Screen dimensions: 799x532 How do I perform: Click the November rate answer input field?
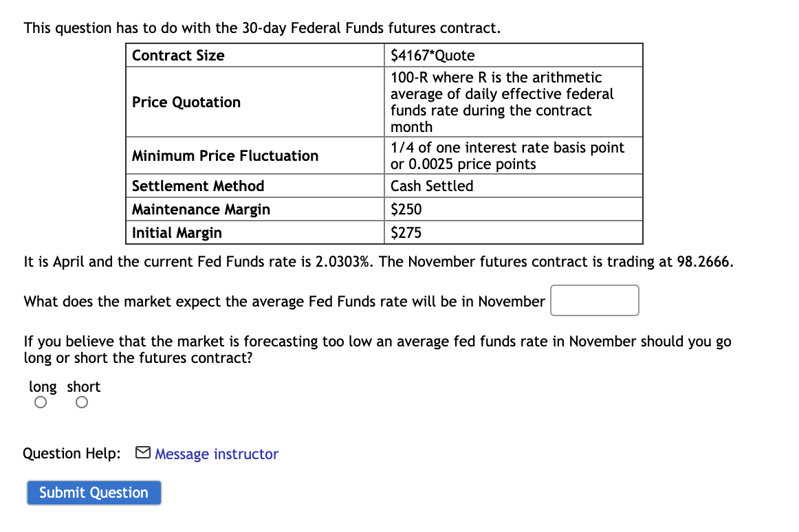point(594,300)
